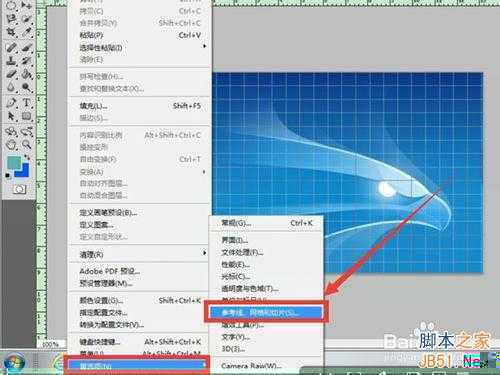Open 文字(Y)... preferences
The height and width of the screenshot is (375, 500).
coord(266,337)
